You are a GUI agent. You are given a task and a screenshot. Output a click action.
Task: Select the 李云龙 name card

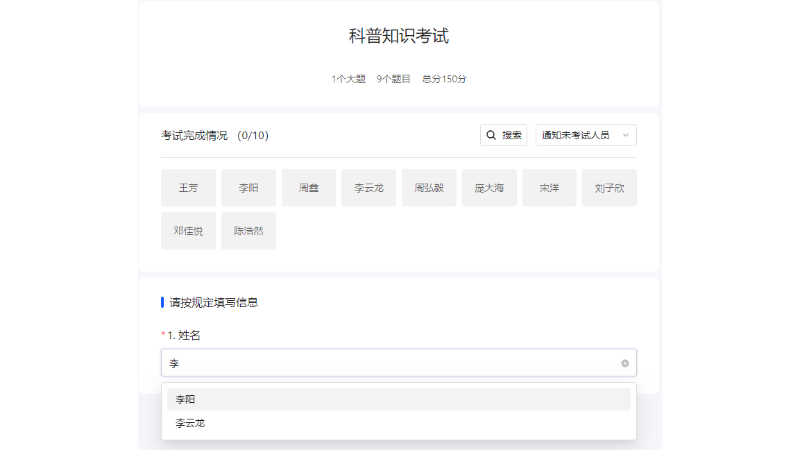[369, 188]
